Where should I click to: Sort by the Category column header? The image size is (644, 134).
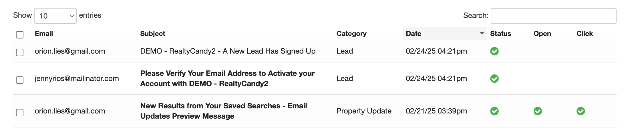[x=351, y=34]
